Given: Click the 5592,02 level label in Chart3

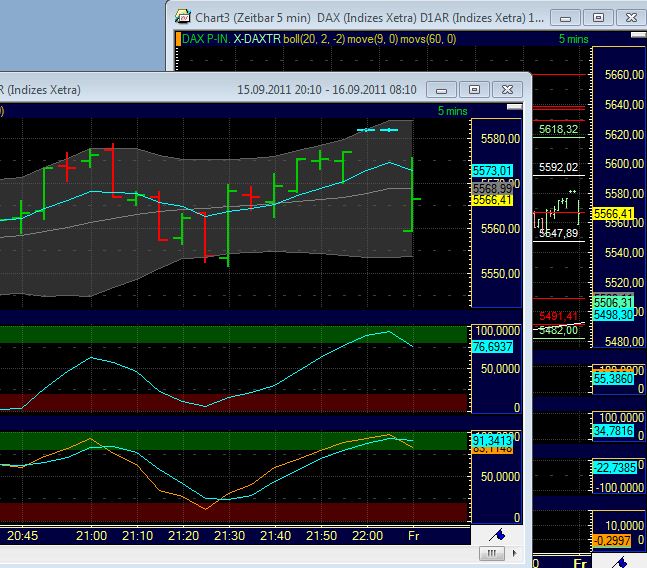Looking at the screenshot, I should coord(558,167).
